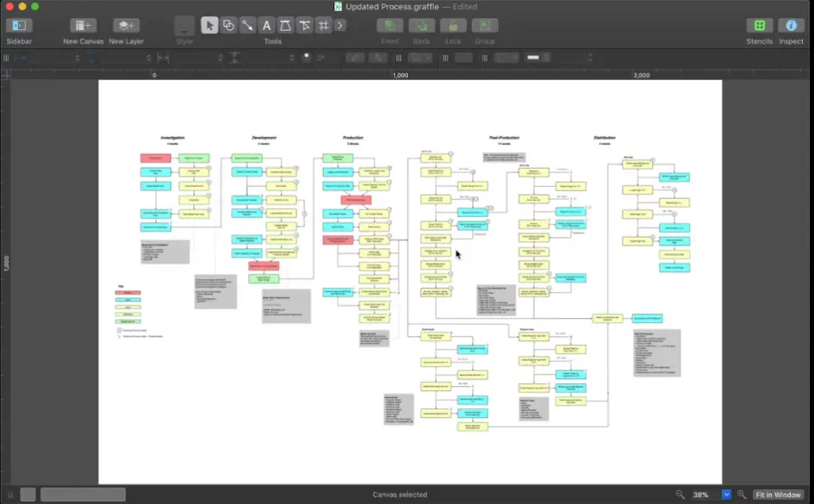814x504 pixels.
Task: Click the Group button
Action: tap(485, 26)
